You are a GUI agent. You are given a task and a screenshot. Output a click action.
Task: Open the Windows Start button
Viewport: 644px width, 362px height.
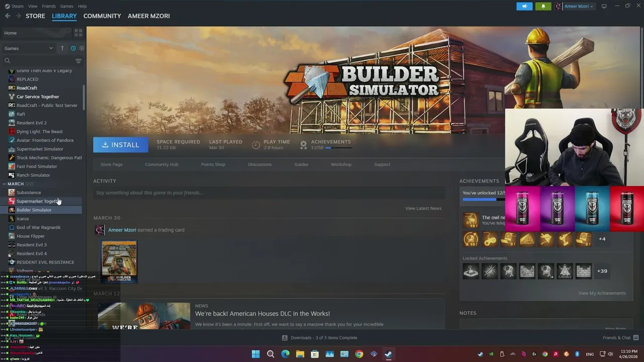pyautogui.click(x=256, y=354)
